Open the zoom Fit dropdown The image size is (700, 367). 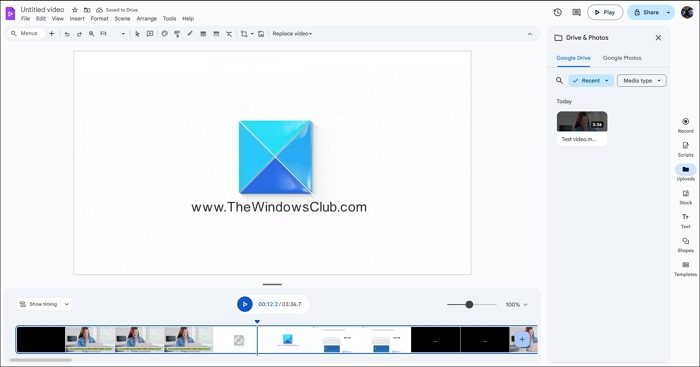(x=112, y=34)
